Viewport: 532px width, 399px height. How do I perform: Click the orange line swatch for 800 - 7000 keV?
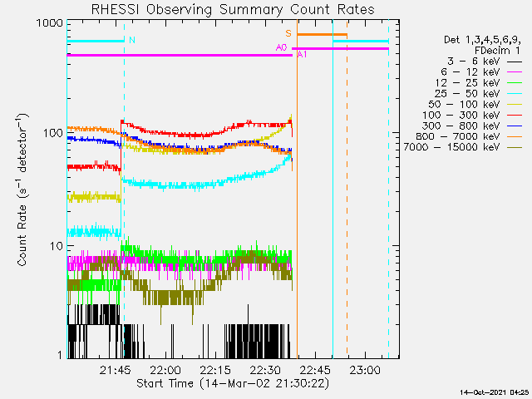(515, 136)
